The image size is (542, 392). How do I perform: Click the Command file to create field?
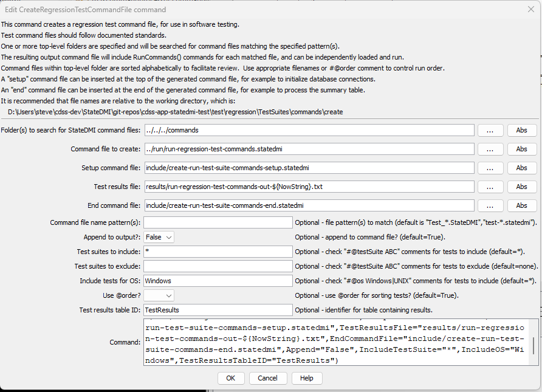click(309, 149)
